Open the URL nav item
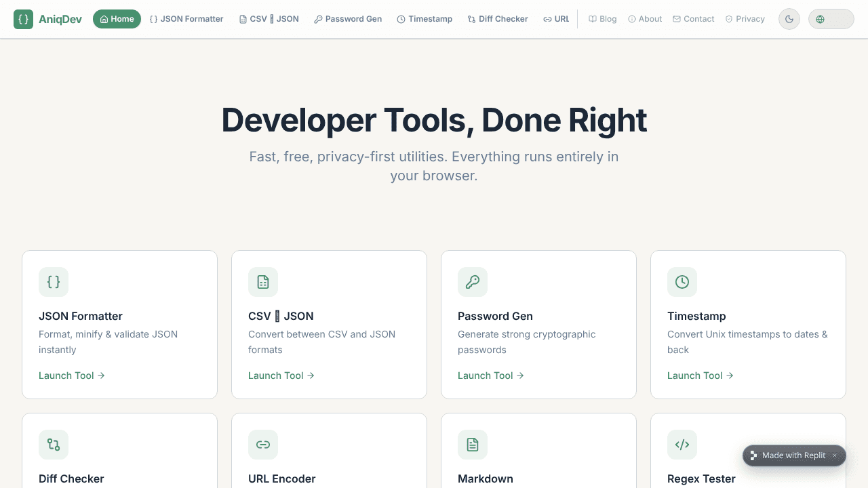Viewport: 868px width, 488px height. click(x=556, y=19)
